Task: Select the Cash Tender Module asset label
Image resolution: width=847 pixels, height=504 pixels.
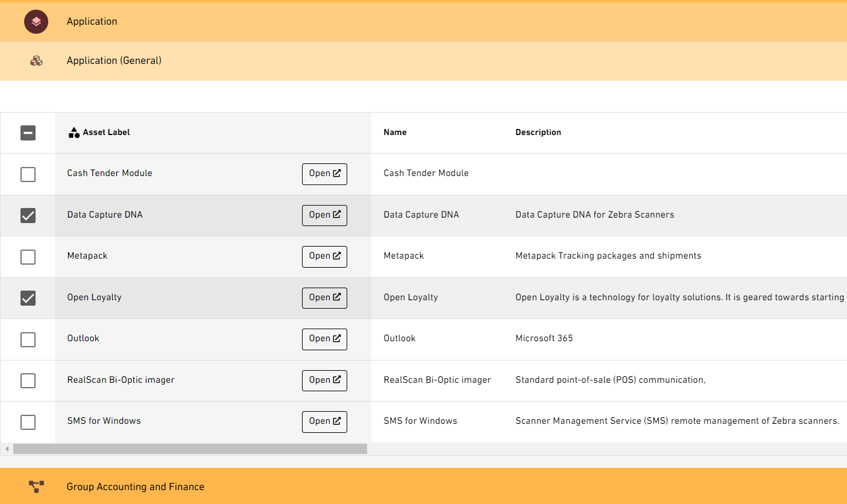Action: pyautogui.click(x=110, y=173)
